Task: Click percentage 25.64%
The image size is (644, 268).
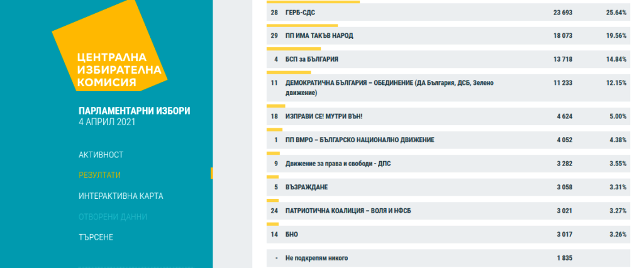Action: pos(616,13)
